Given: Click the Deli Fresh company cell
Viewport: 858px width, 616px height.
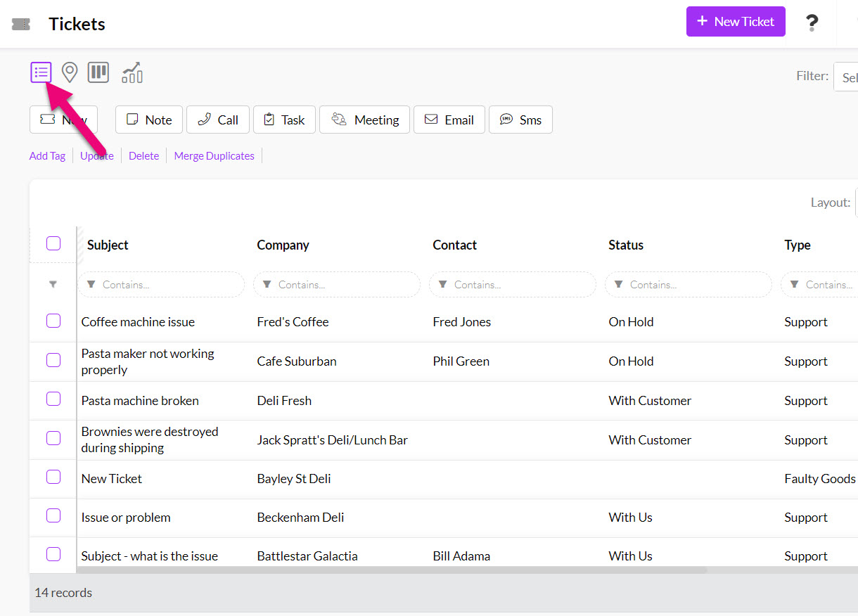Looking at the screenshot, I should 284,401.
